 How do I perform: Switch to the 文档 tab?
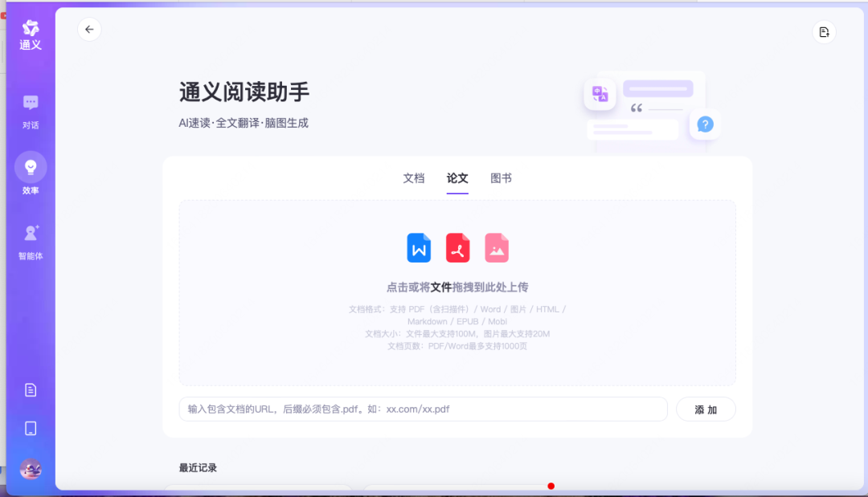pos(414,178)
